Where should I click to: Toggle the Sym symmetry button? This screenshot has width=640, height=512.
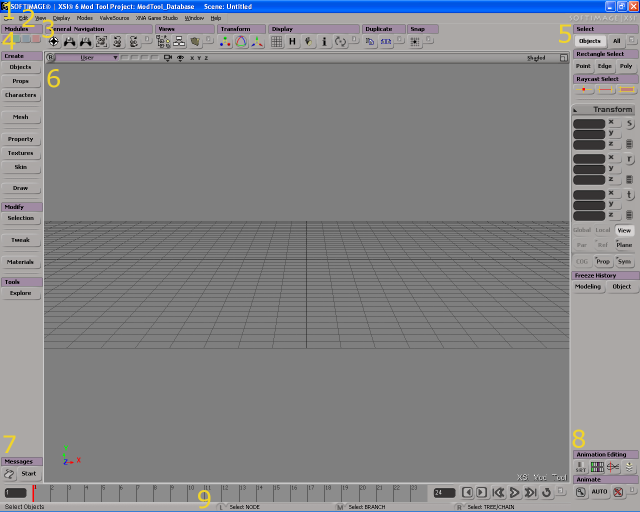coord(624,261)
